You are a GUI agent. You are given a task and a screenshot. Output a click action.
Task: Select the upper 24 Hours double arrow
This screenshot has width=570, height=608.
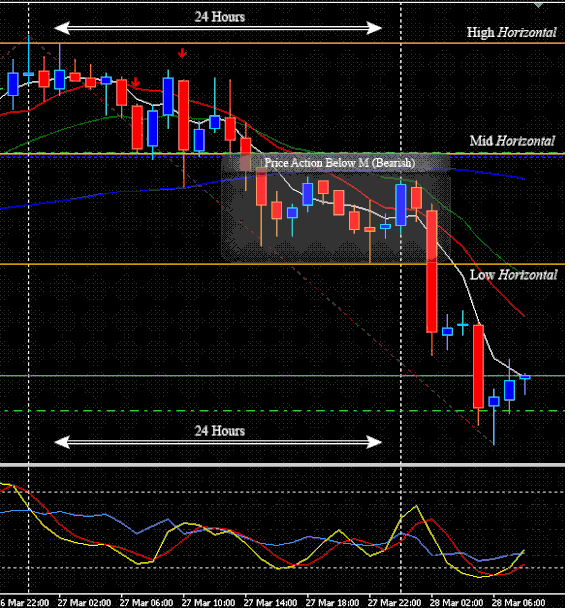[218, 28]
